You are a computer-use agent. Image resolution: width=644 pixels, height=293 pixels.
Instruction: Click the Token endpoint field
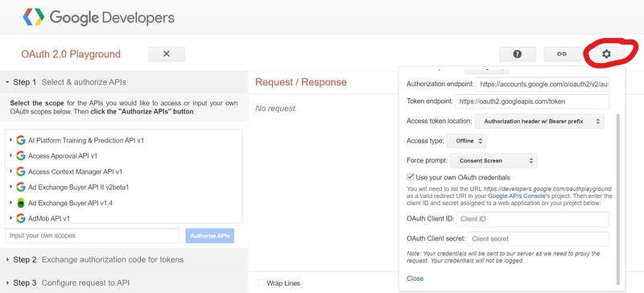click(x=532, y=101)
